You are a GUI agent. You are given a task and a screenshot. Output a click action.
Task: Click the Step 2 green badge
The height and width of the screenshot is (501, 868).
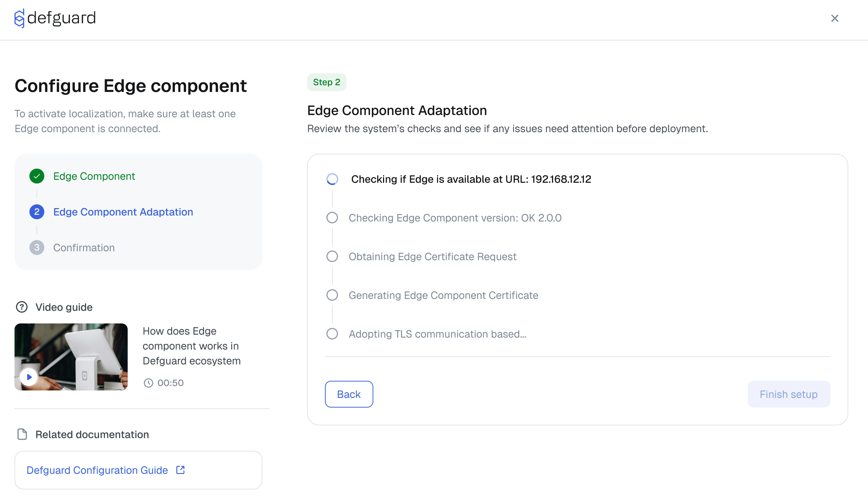click(326, 82)
